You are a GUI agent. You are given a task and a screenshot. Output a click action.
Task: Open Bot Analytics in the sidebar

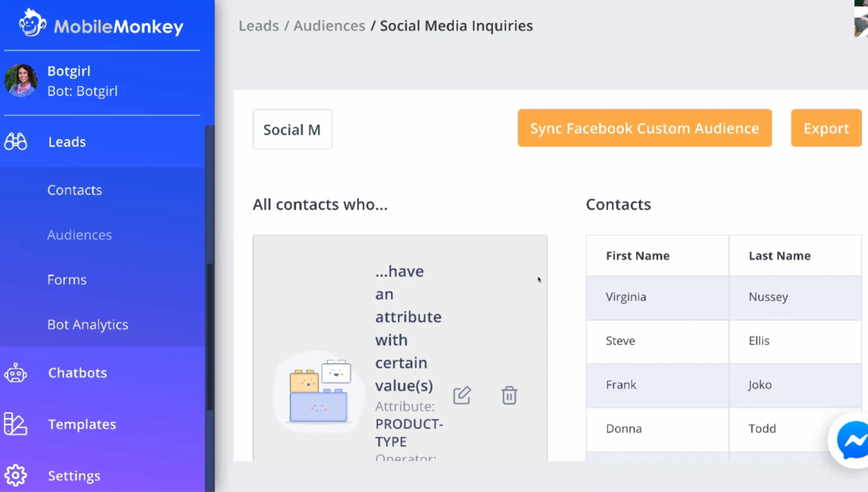tap(87, 325)
